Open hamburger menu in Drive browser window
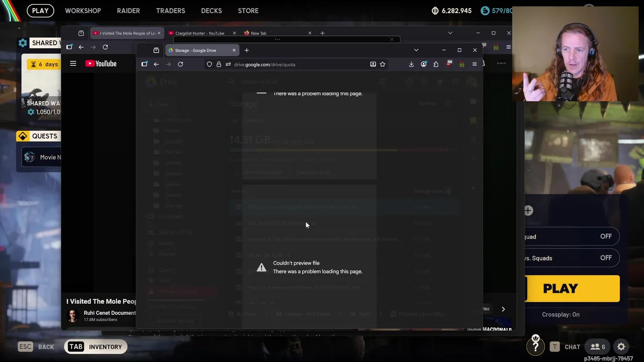 [x=474, y=64]
